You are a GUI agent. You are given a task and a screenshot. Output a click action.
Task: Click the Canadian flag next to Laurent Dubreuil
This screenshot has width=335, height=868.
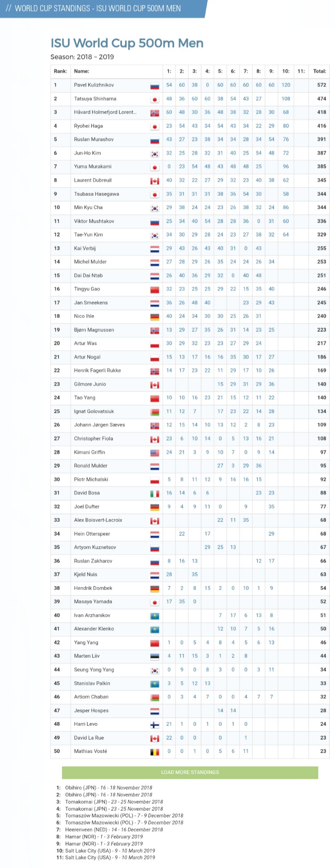(155, 181)
